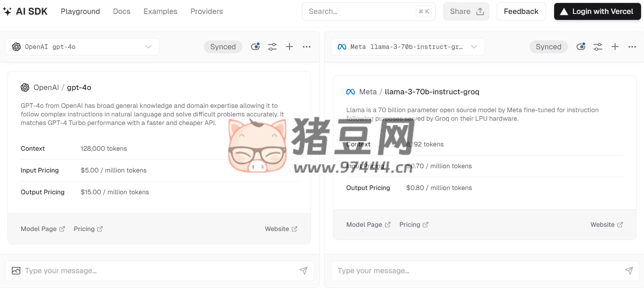Screen dimensions: 644x290
Task: Click the '128,000 tokens' context value
Action: tap(104, 149)
